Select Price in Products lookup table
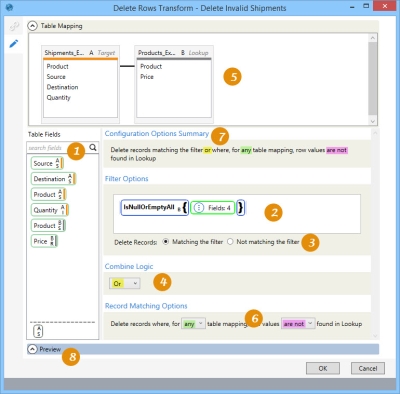Viewport: 400px width, 394px height. 147,77
